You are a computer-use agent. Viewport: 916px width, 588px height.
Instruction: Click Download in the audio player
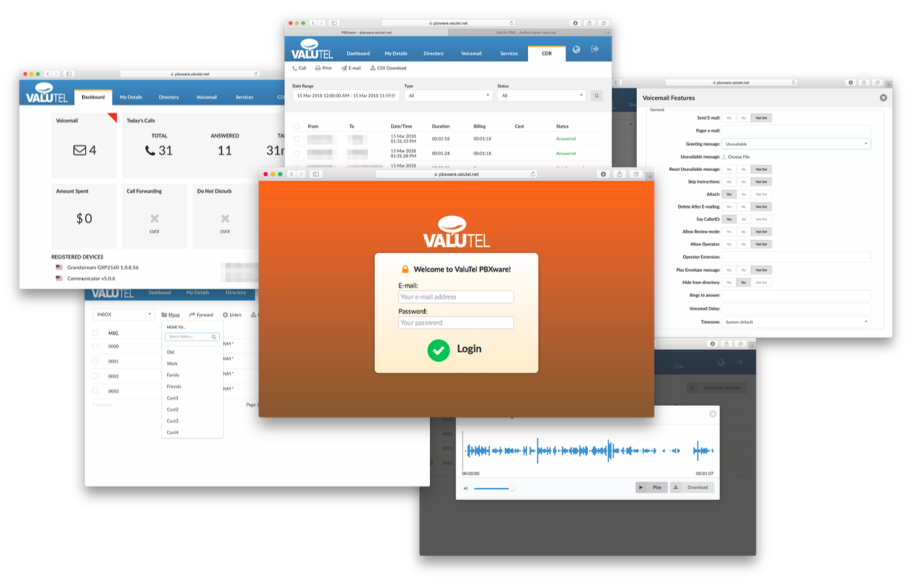click(692, 487)
